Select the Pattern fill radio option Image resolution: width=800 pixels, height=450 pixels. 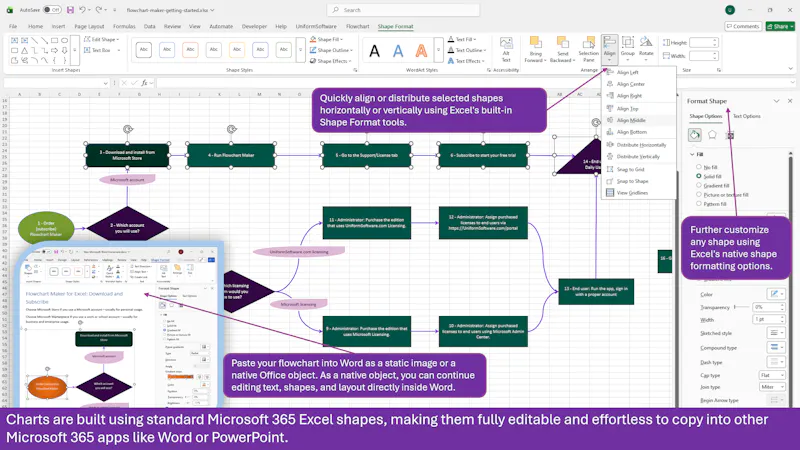698,204
